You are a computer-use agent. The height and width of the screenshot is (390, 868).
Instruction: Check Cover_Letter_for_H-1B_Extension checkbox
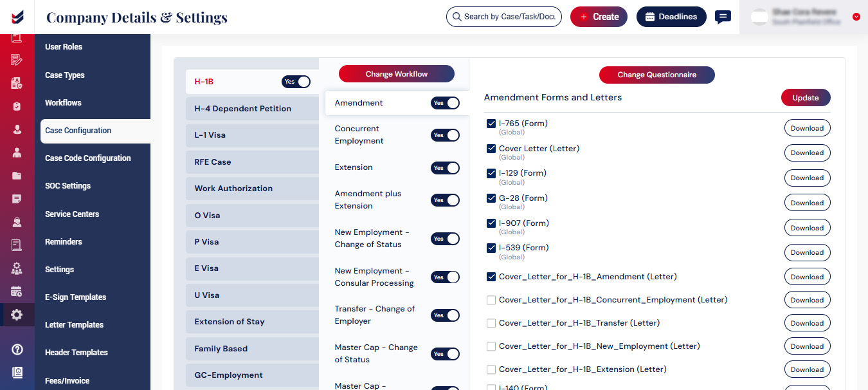coord(491,369)
